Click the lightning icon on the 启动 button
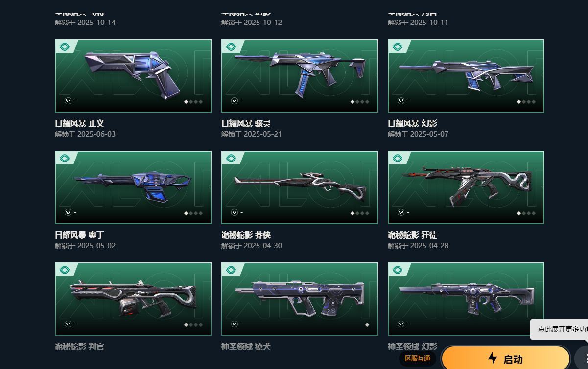This screenshot has height=369, width=588. (493, 359)
